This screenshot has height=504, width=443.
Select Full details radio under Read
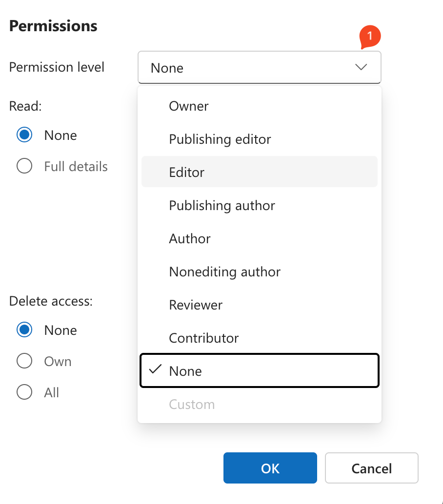click(x=24, y=166)
